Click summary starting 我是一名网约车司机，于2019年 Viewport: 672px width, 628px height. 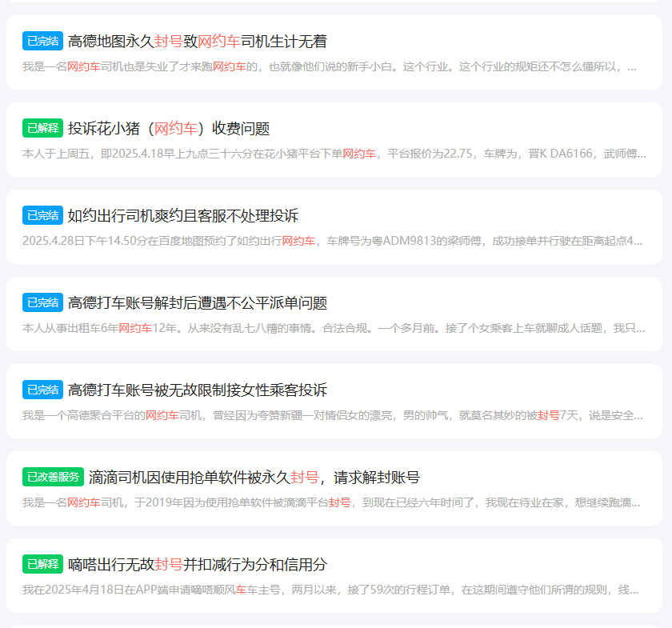click(x=331, y=502)
